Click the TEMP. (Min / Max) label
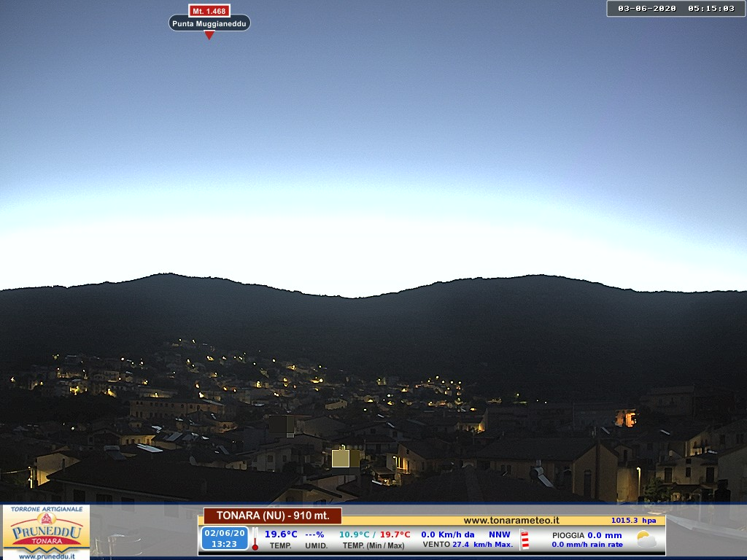This screenshot has width=747, height=560. point(373,545)
